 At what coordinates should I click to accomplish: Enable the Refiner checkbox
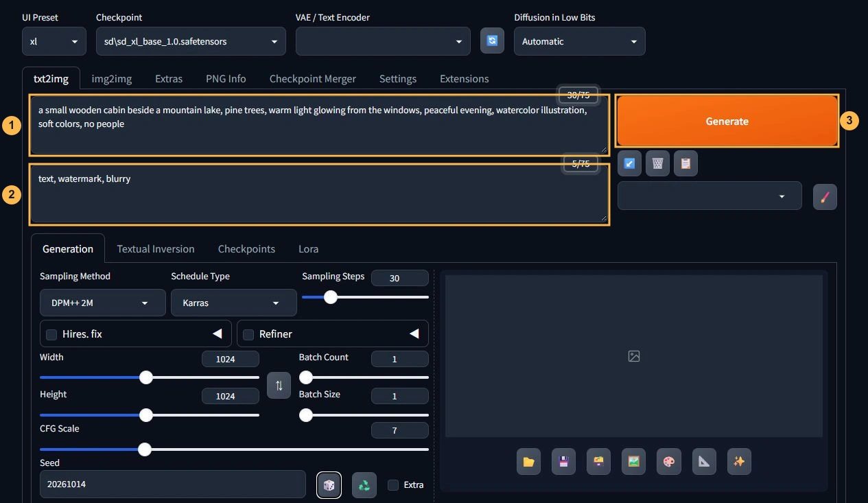click(248, 334)
